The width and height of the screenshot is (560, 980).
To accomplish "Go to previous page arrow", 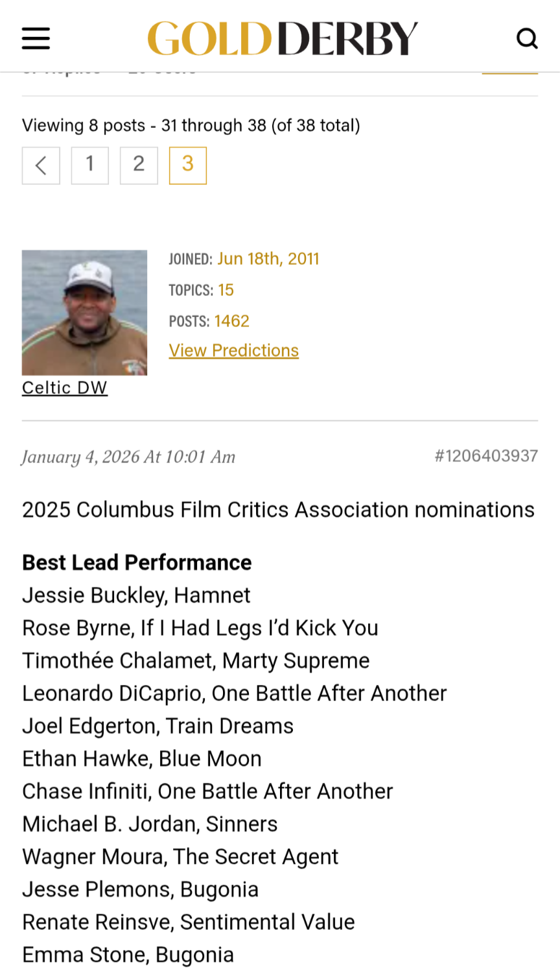I will click(41, 165).
